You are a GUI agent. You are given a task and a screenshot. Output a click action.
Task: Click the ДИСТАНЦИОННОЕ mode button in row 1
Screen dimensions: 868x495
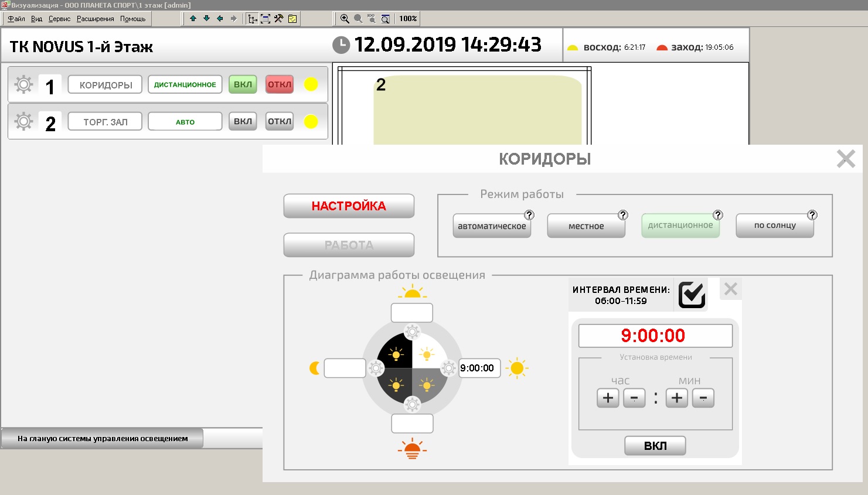tap(185, 84)
